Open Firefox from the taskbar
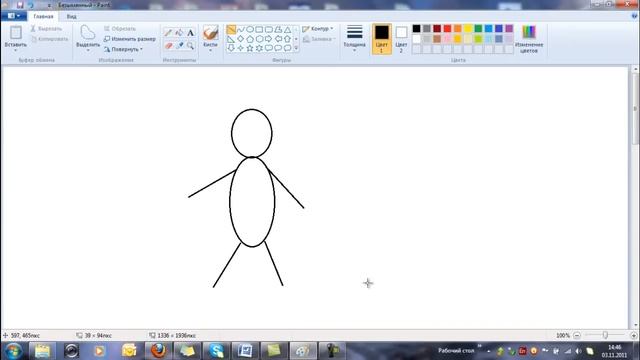The width and height of the screenshot is (640, 360). tap(158, 351)
